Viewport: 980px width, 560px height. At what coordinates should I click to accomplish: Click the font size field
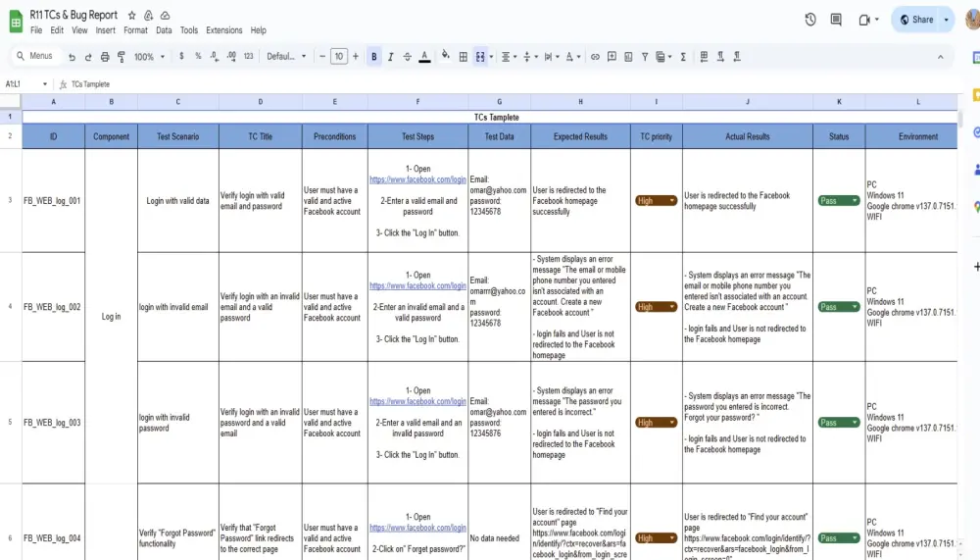coord(339,56)
